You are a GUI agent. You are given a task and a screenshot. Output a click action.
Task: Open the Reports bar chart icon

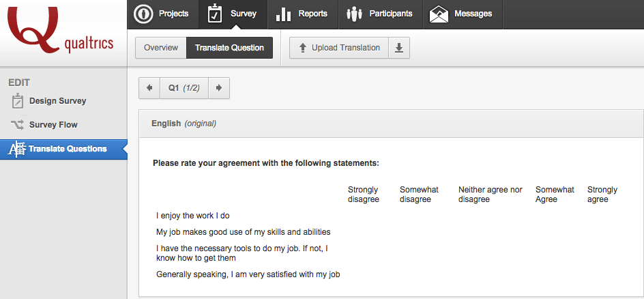coord(283,14)
